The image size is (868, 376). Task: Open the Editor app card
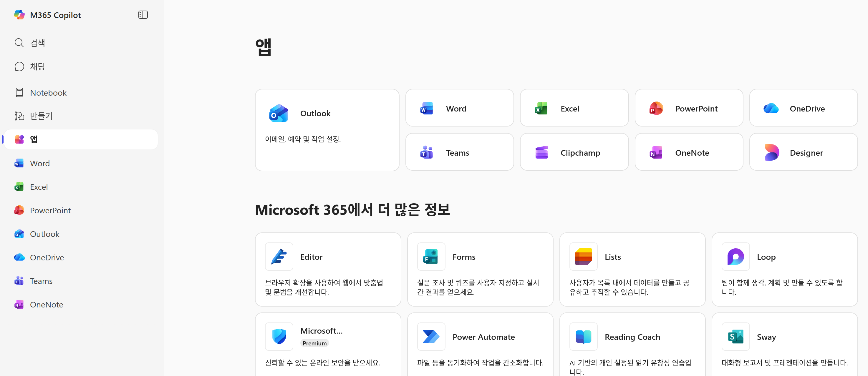327,269
